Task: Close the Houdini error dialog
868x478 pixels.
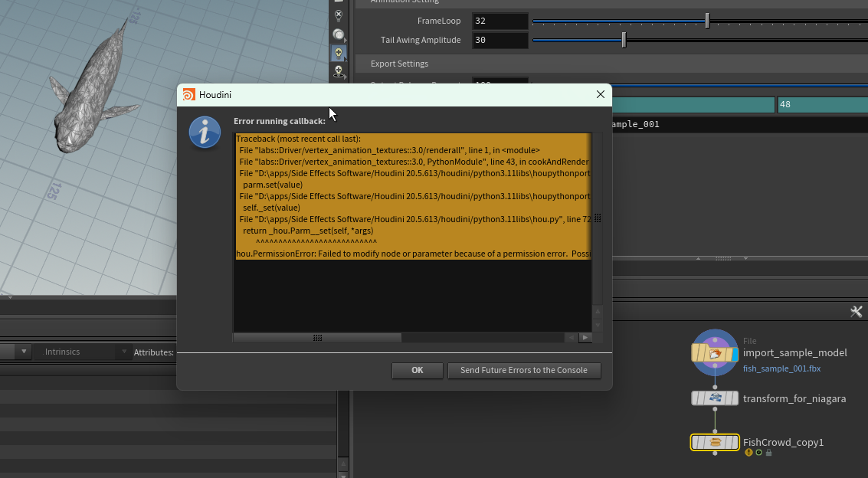Action: pos(601,95)
